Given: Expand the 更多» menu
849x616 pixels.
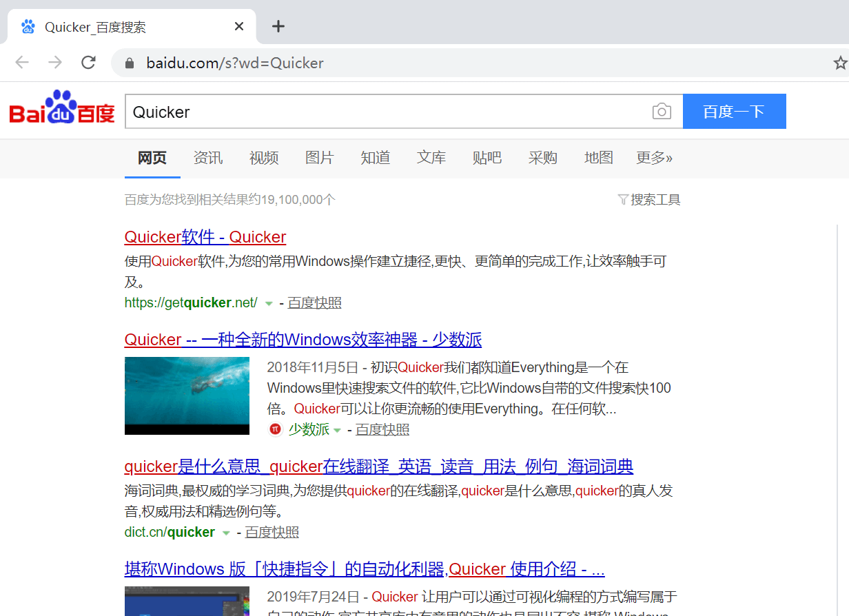Looking at the screenshot, I should coord(655,158).
